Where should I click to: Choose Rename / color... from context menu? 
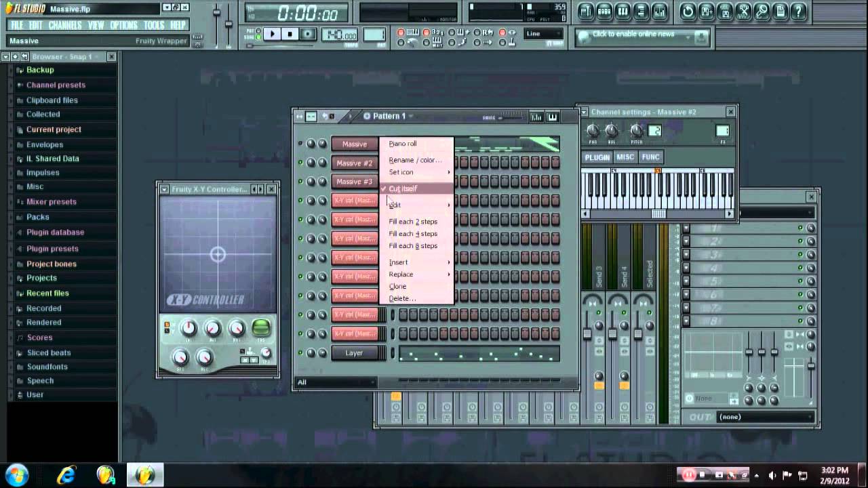click(x=415, y=160)
